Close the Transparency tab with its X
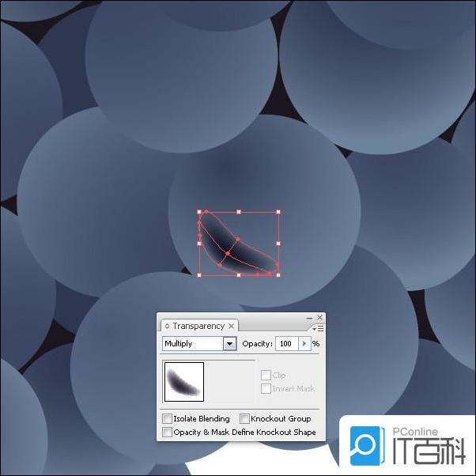476x476 pixels. point(232,326)
